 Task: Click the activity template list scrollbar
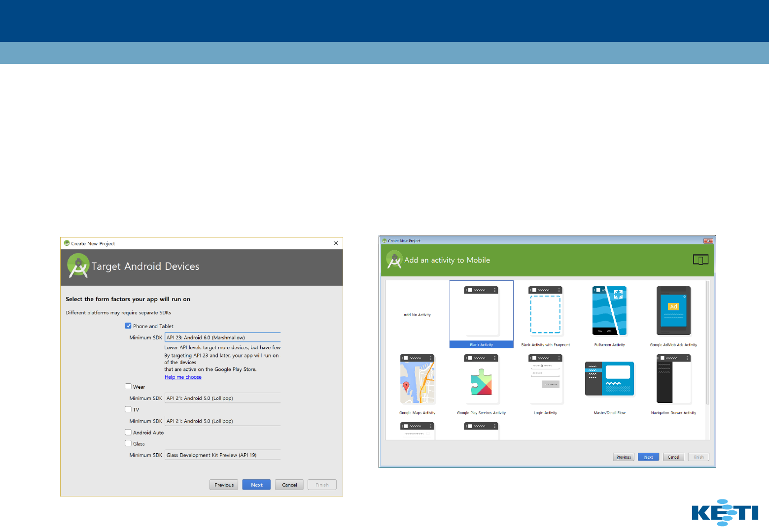pos(708,343)
